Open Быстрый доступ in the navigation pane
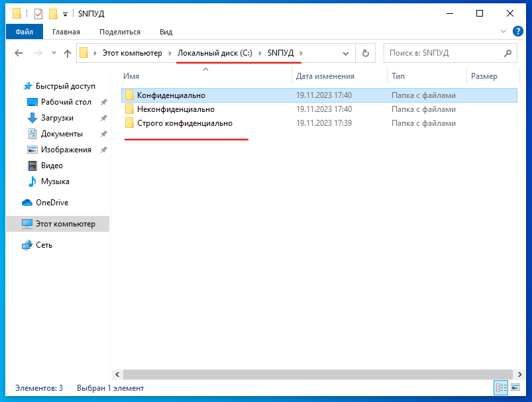This screenshot has width=532, height=402. 65,86
